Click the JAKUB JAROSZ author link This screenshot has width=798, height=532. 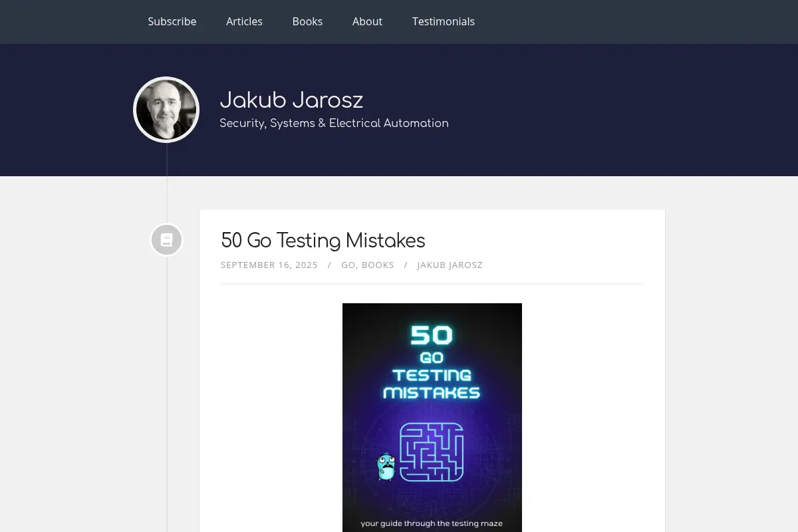450,265
